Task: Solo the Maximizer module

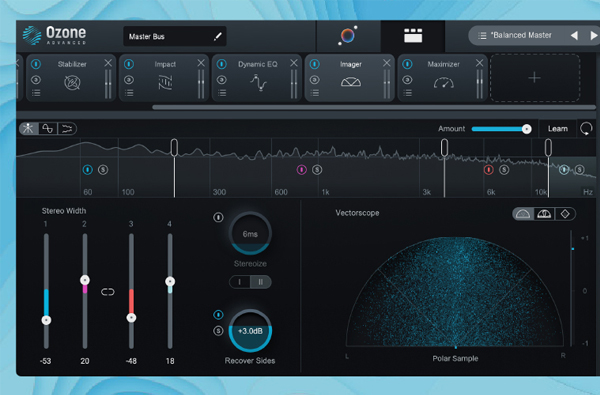Action: click(408, 80)
